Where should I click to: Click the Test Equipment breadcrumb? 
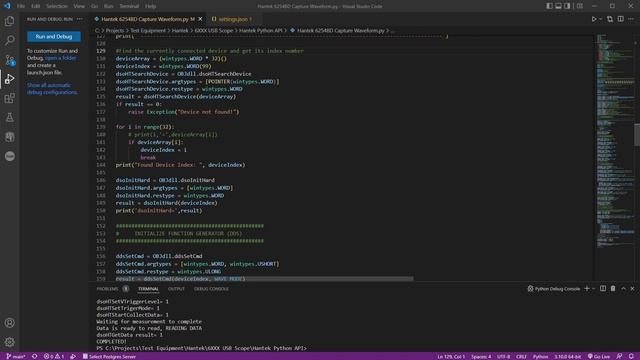click(148, 31)
